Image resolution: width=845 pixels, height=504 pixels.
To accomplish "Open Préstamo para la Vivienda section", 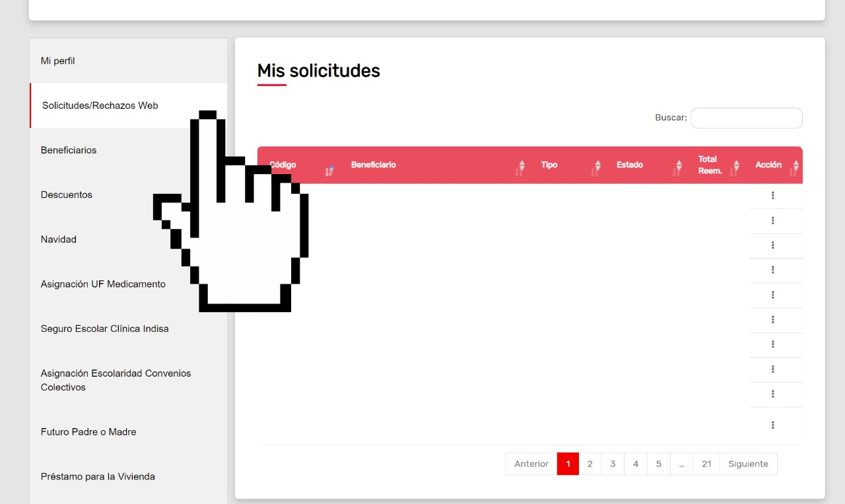I will [98, 476].
